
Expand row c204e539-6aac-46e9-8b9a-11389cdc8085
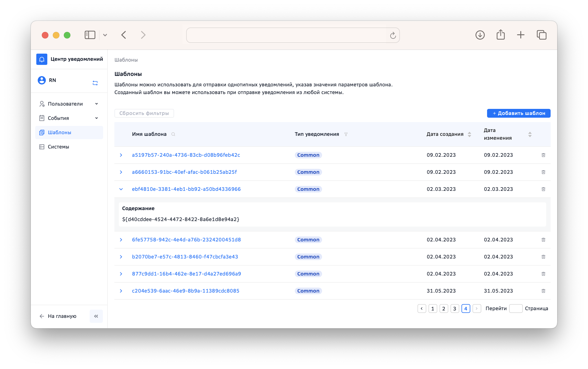coord(121,291)
